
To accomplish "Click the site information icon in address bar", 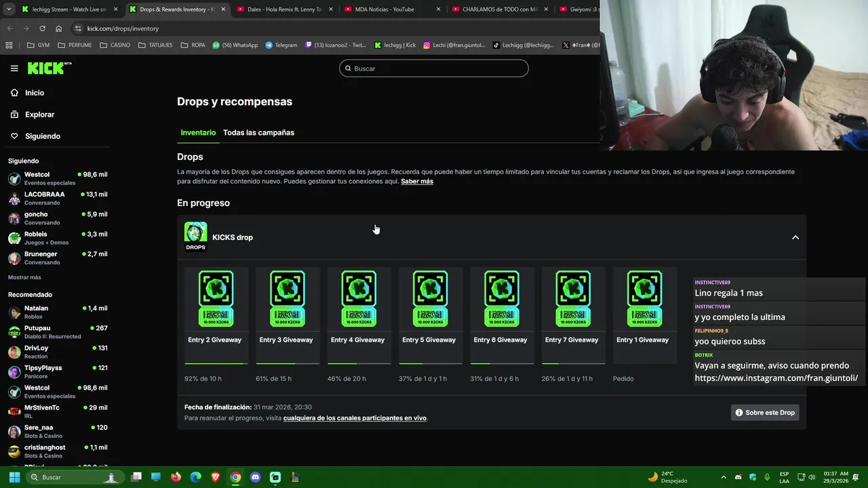I will pos(78,28).
